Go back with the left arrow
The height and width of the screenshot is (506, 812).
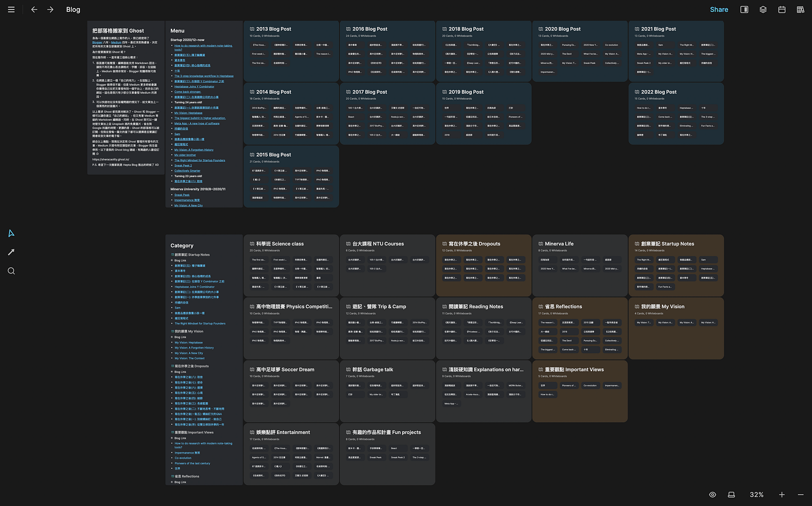[x=34, y=10]
